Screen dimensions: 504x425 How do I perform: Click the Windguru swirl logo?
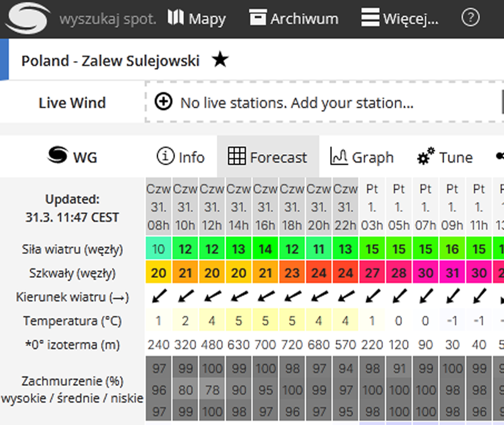(28, 18)
